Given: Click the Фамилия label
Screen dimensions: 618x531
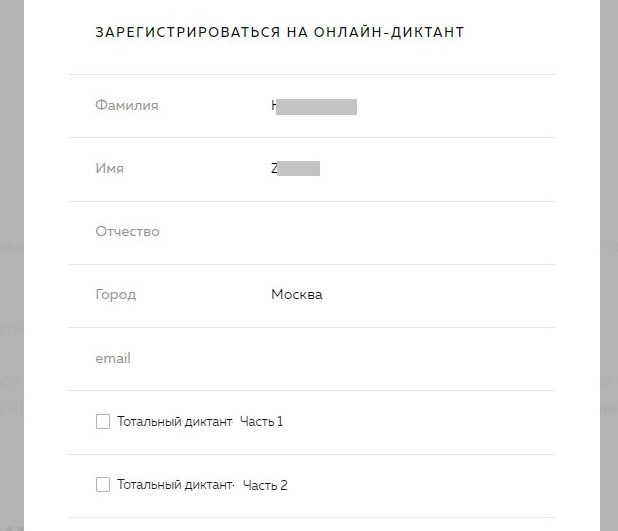Looking at the screenshot, I should coord(127,106).
